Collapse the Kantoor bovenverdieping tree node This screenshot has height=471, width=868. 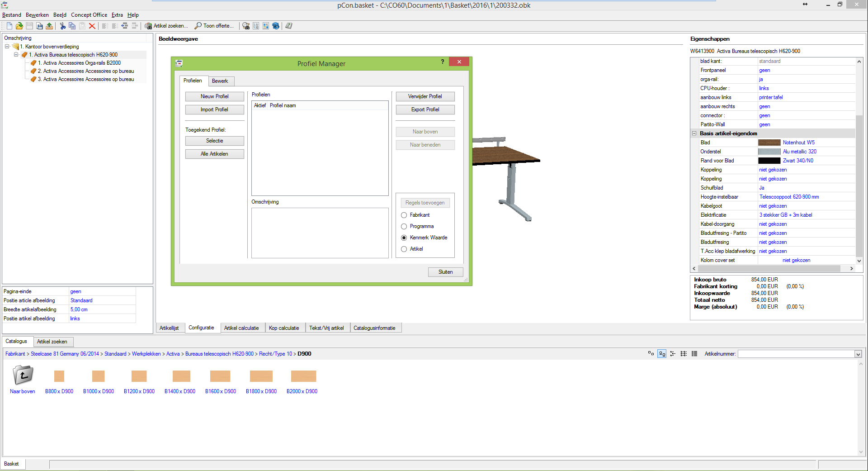7,47
